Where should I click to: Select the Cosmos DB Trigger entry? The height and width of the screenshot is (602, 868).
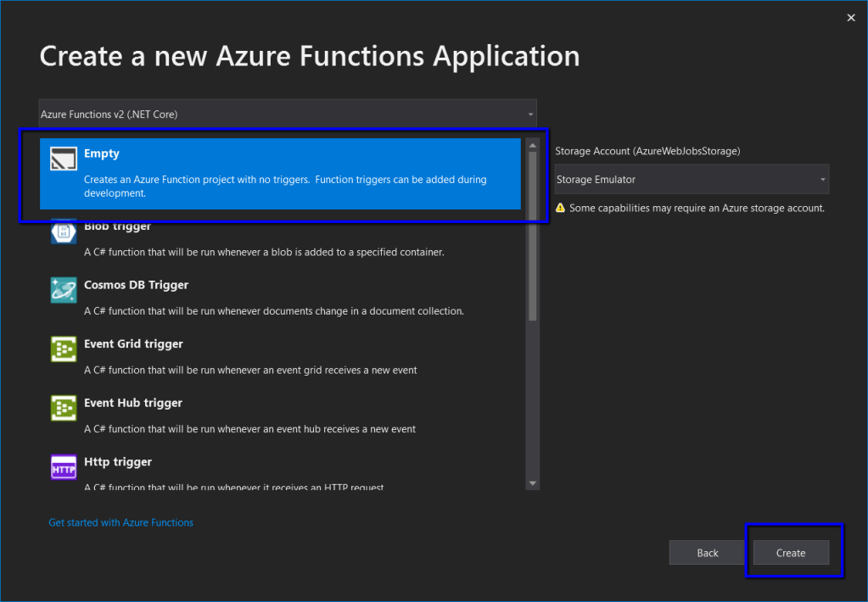[255, 297]
